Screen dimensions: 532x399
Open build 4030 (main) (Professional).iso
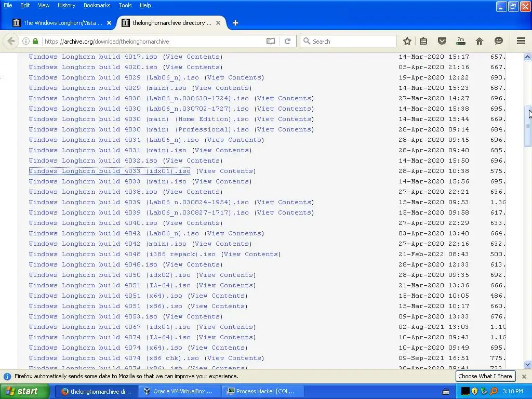tap(139, 129)
